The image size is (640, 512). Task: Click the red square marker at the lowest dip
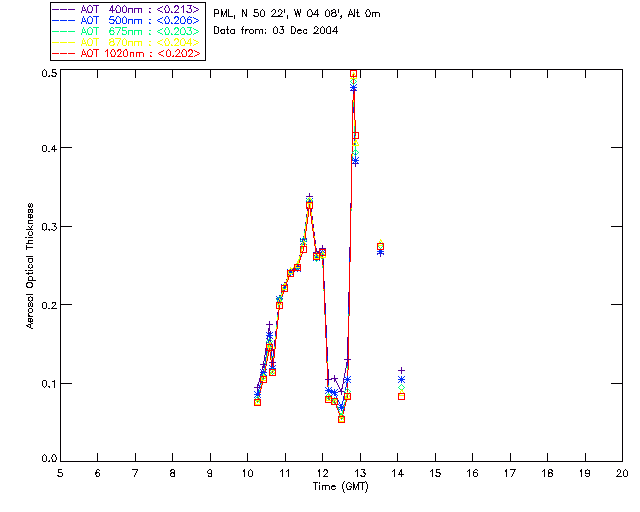(x=342, y=419)
